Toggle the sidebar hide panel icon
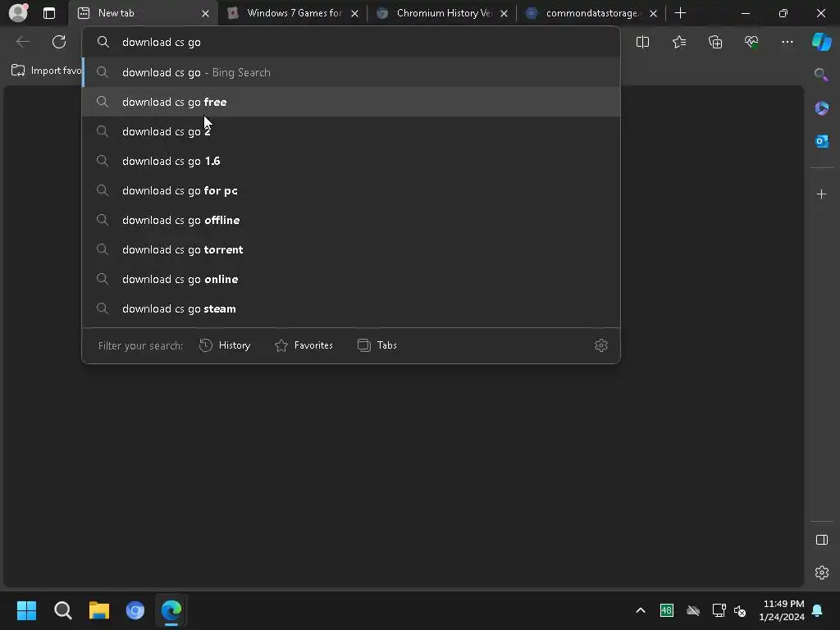The width and height of the screenshot is (840, 630). (x=821, y=540)
